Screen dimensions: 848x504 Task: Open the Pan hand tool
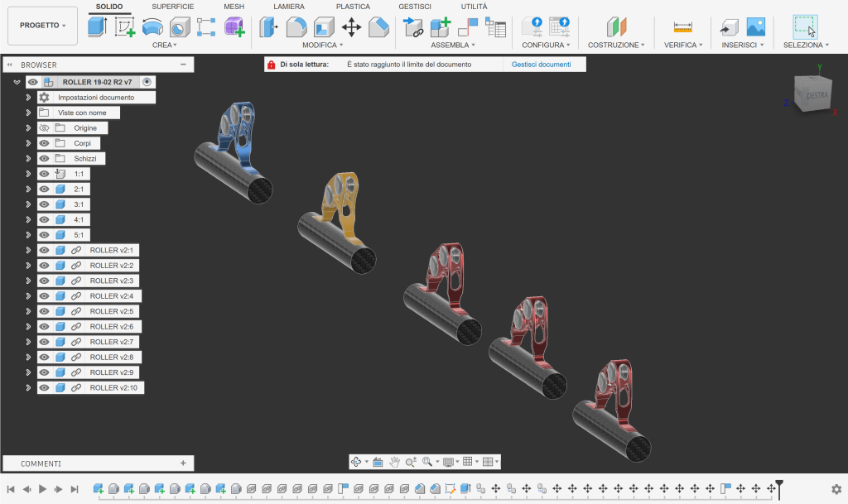point(395,462)
